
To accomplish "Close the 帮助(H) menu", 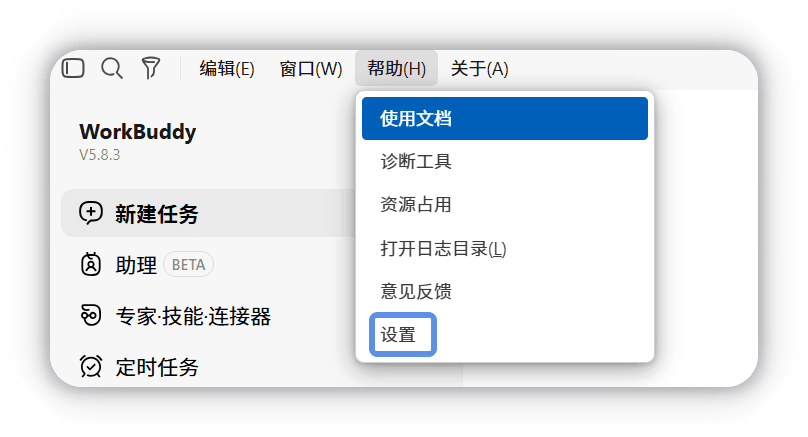I will 396,69.
